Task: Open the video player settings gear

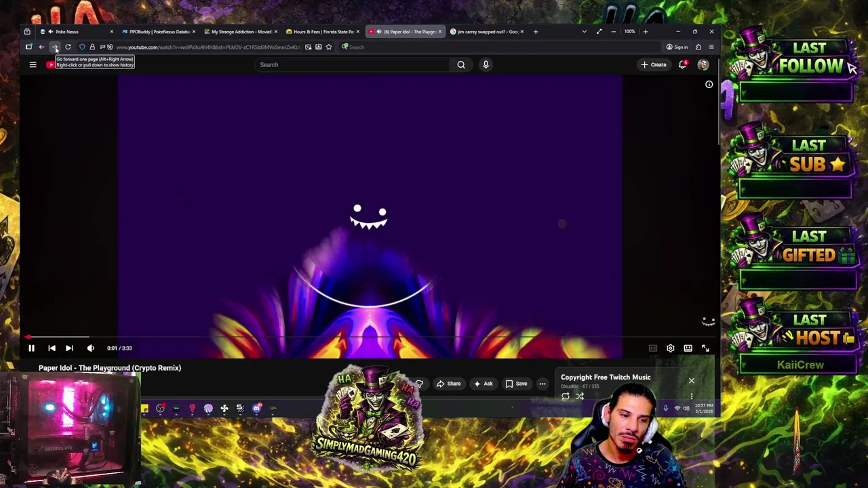Action: 670,348
